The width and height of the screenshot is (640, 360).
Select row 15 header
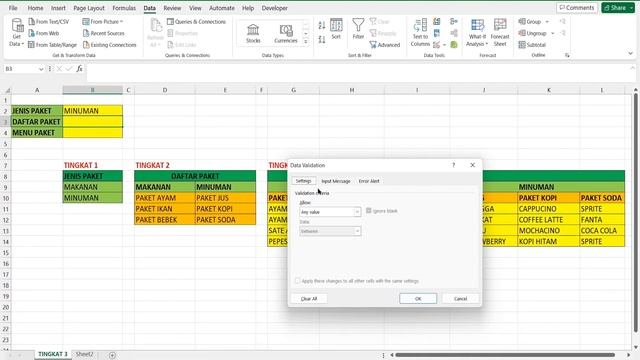click(x=5, y=253)
